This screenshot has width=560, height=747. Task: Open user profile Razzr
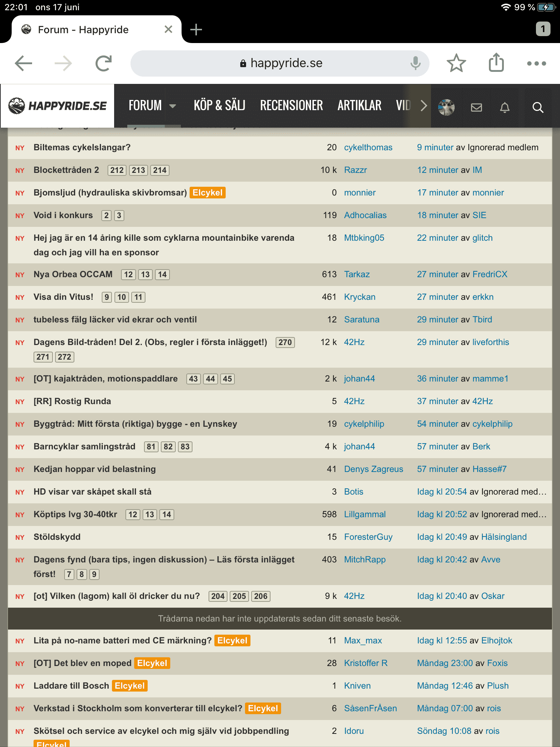click(355, 170)
